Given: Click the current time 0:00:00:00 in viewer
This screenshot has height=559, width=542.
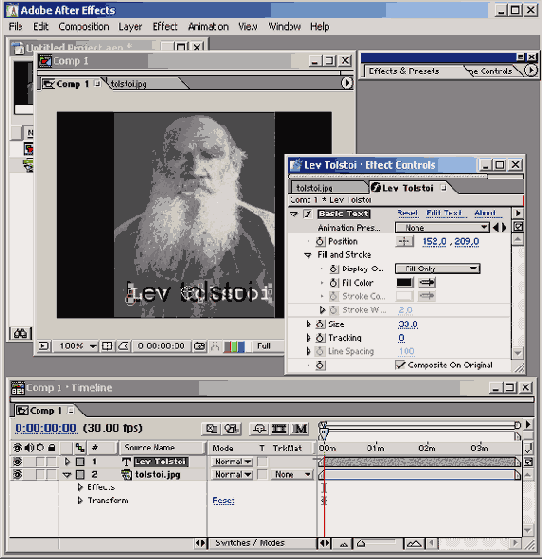Looking at the screenshot, I should click(161, 346).
